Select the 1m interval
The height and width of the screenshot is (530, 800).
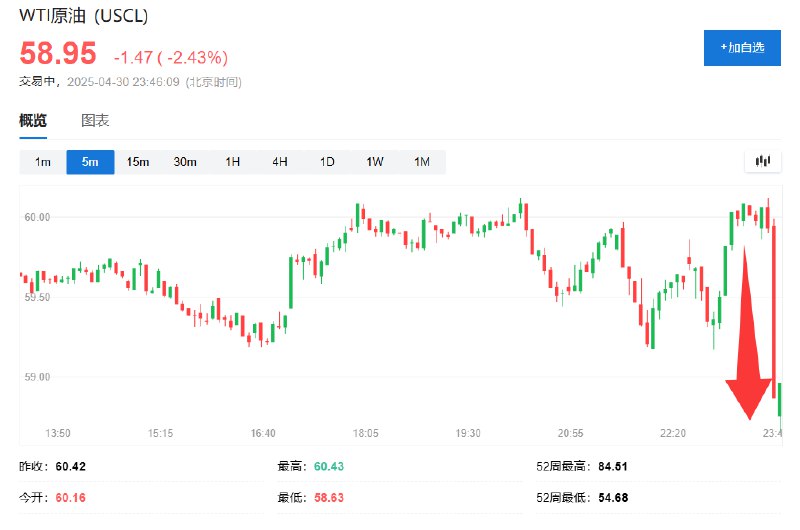tap(43, 162)
